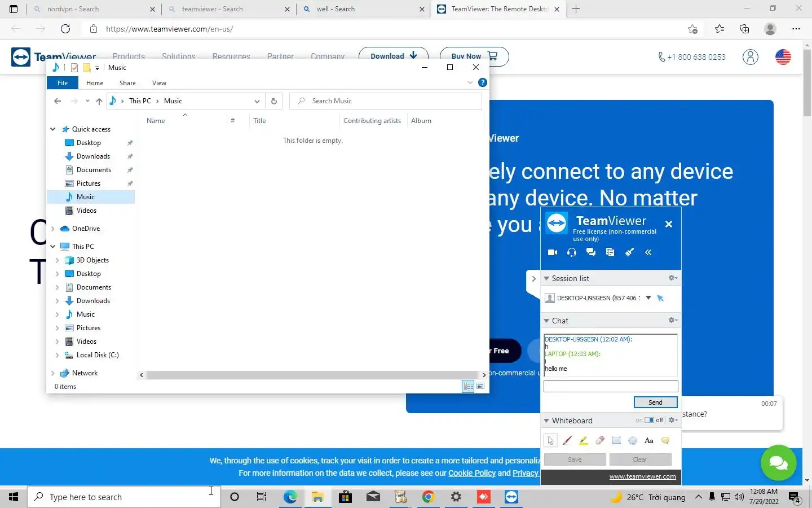Image resolution: width=812 pixels, height=508 pixels.
Task: Click the US flag language selector
Action: (x=783, y=56)
